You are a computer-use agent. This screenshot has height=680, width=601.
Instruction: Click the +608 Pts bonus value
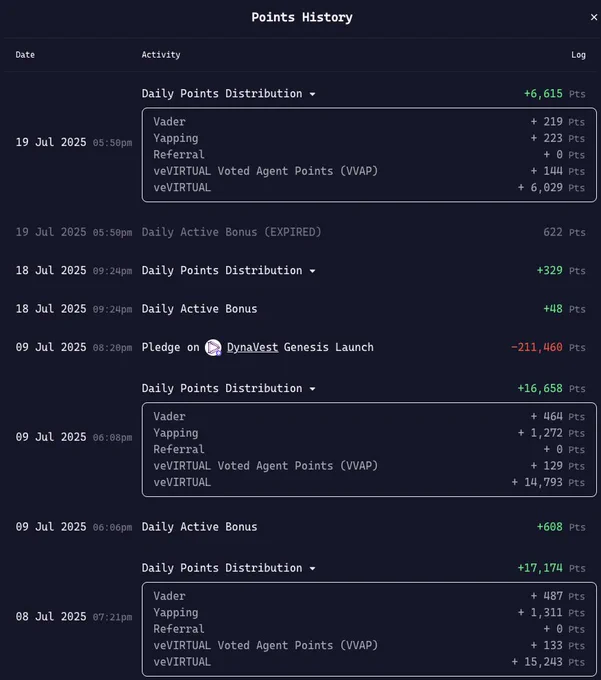561,527
